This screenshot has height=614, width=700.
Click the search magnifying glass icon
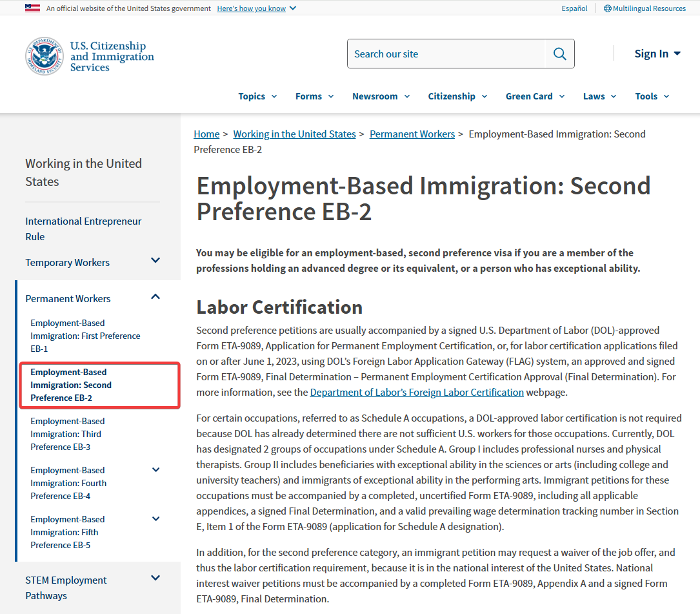point(559,54)
